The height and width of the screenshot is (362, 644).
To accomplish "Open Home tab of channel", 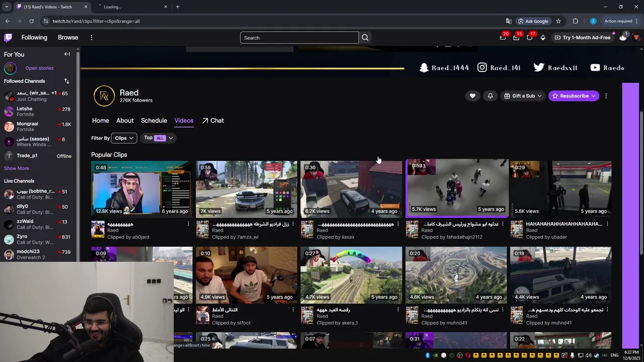I will [x=101, y=121].
